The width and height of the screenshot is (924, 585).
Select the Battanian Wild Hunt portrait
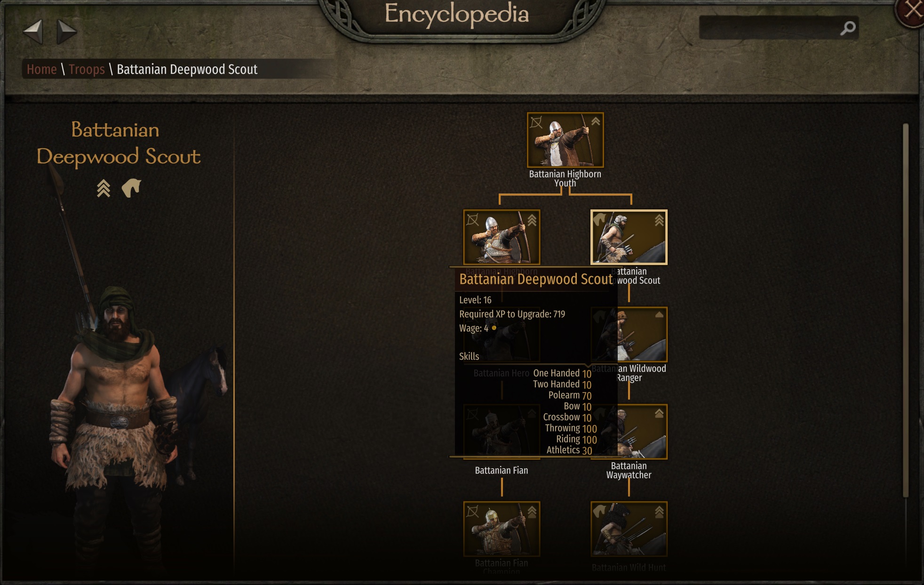[629, 529]
